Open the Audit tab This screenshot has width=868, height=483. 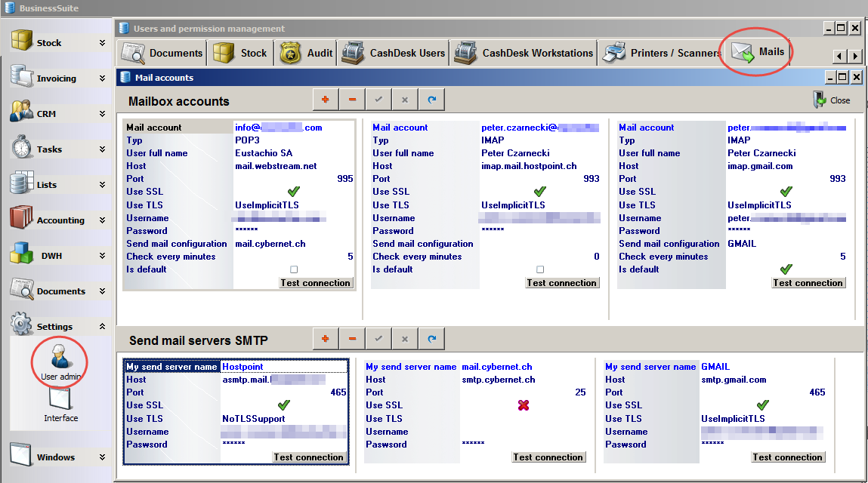point(307,53)
